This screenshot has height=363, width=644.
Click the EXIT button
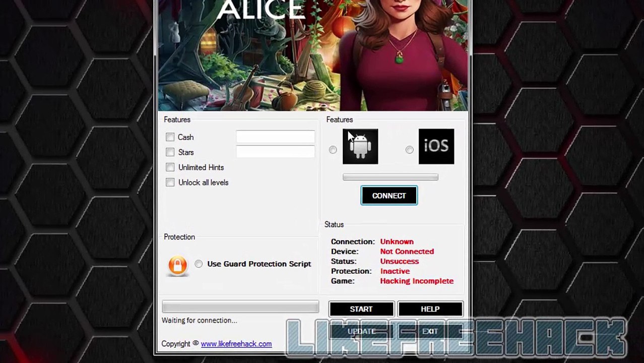point(430,331)
